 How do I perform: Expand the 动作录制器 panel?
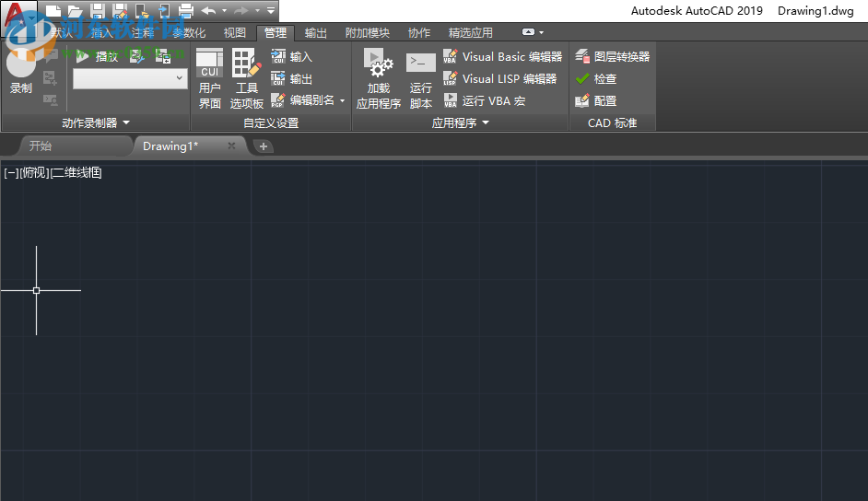pos(96,122)
